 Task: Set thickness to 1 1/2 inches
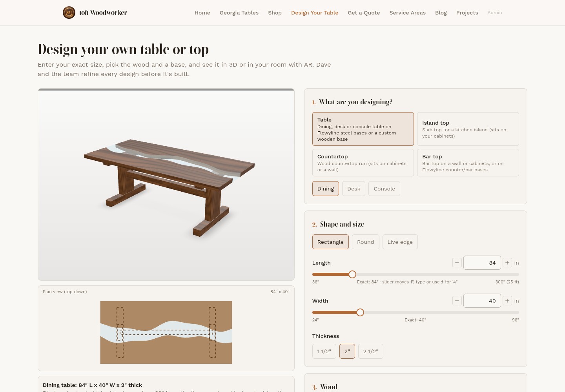click(324, 351)
